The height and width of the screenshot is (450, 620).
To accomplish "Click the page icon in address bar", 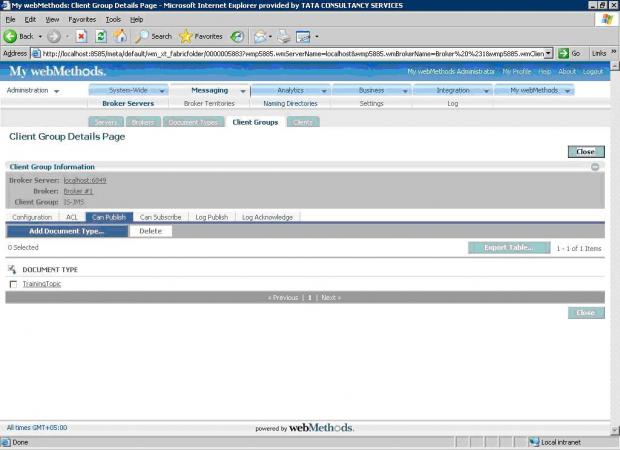I will 36,53.
